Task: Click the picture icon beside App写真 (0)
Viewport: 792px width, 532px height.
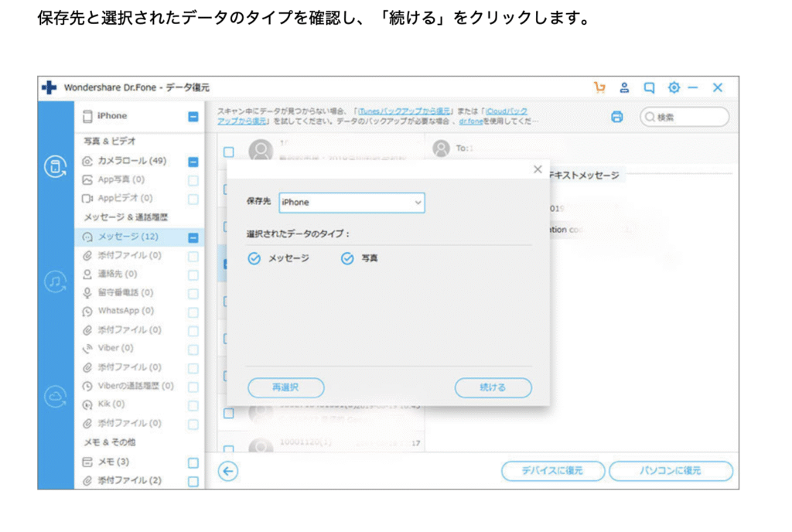Action: click(87, 179)
